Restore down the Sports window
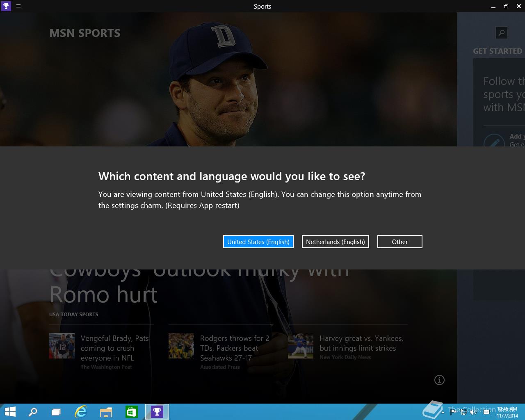Image resolution: width=525 pixels, height=420 pixels. (x=506, y=6)
